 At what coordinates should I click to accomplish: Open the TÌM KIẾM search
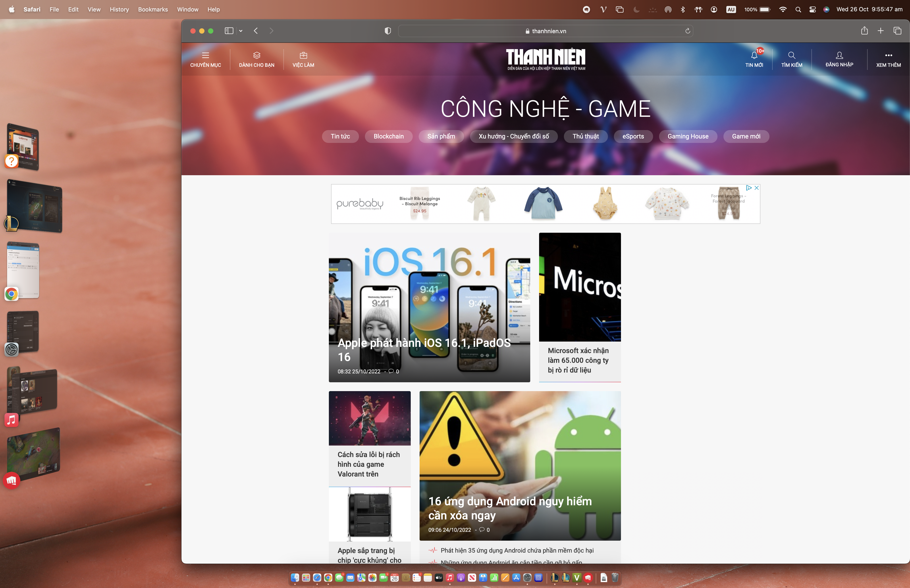(x=792, y=60)
